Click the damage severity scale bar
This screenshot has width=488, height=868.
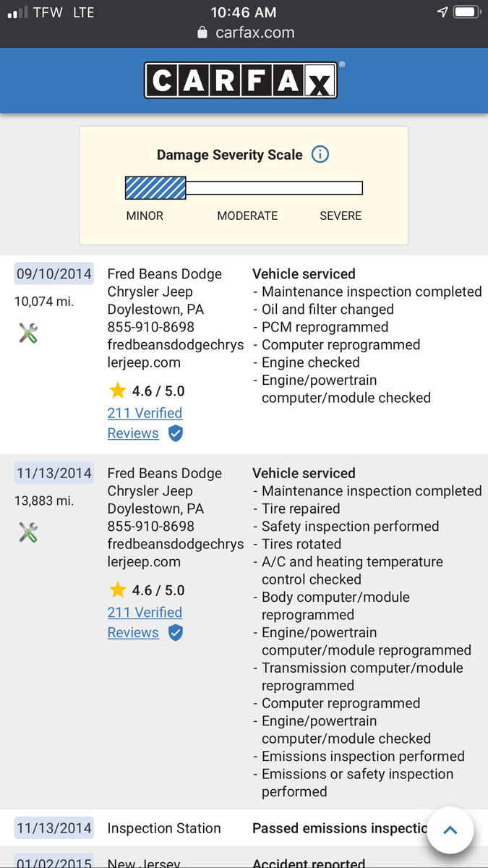pos(244,188)
